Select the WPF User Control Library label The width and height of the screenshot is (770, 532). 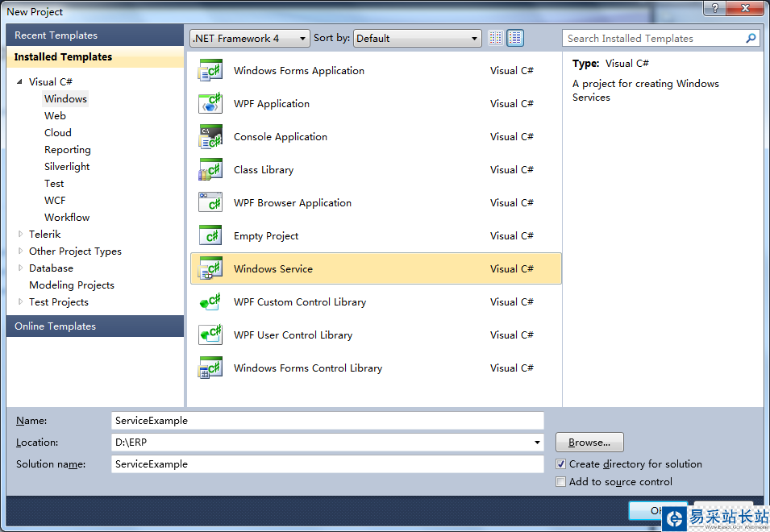click(293, 335)
